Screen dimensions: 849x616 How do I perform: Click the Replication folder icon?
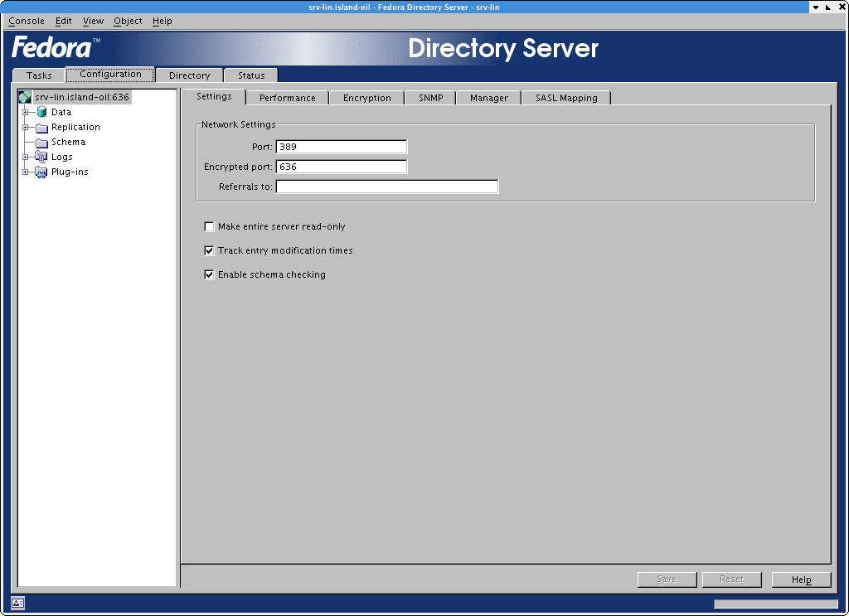pos(41,128)
